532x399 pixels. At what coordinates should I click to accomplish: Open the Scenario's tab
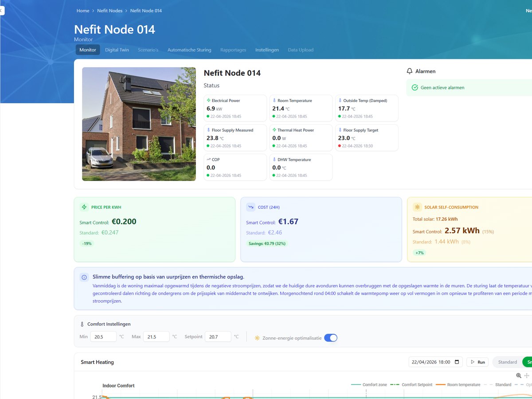point(148,50)
